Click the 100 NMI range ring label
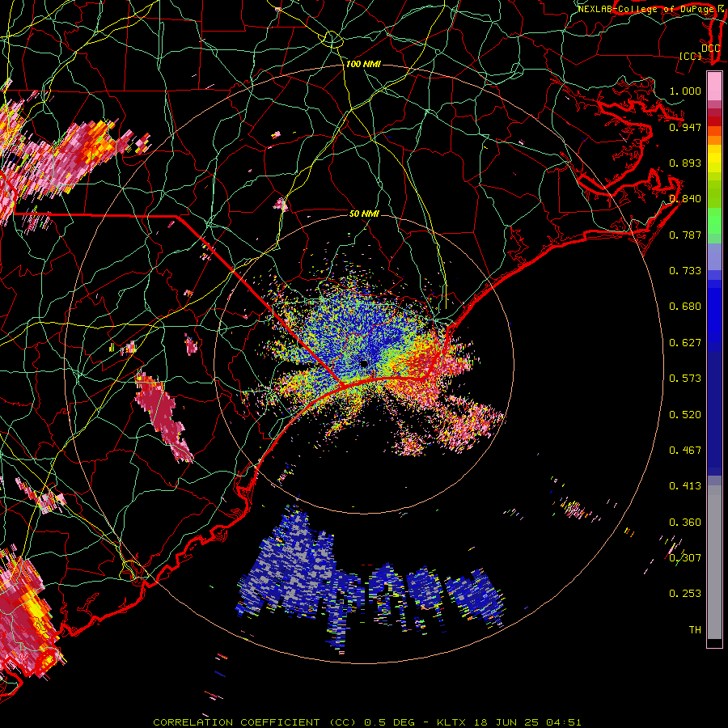728x728 pixels. [363, 64]
